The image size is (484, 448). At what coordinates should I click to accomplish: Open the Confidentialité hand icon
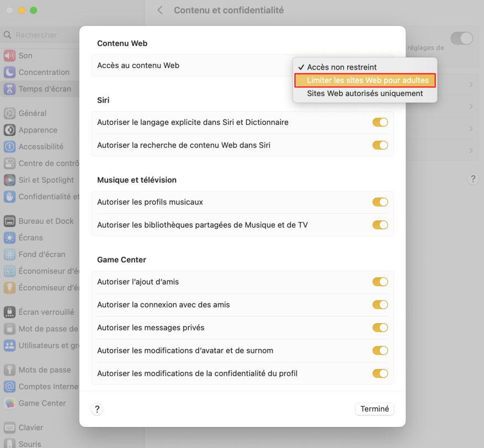click(x=9, y=197)
